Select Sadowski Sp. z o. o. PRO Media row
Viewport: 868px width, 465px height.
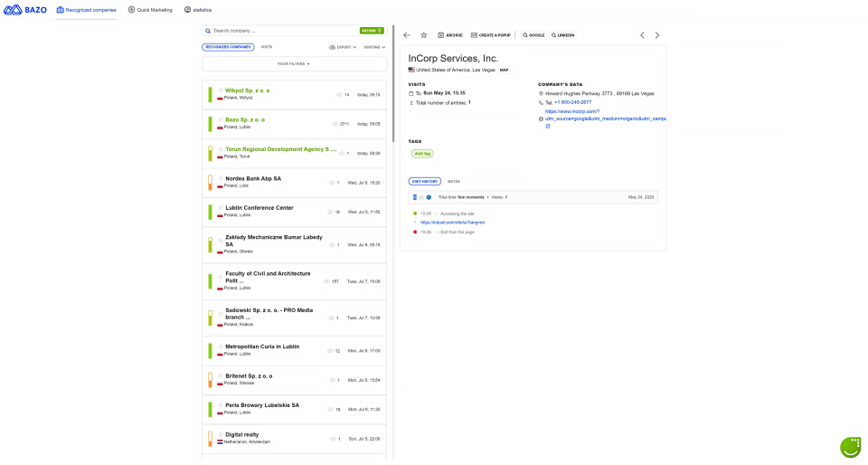(295, 318)
